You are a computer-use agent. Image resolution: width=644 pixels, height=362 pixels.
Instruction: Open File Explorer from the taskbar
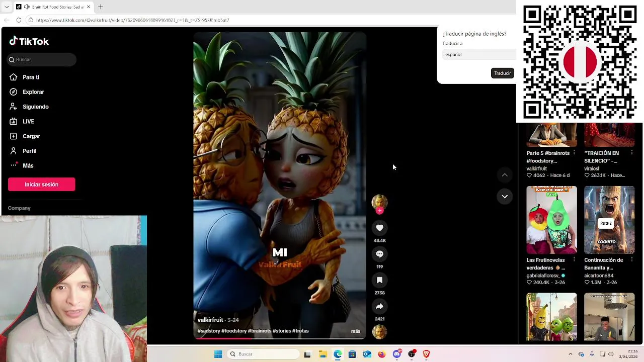pos(323,354)
